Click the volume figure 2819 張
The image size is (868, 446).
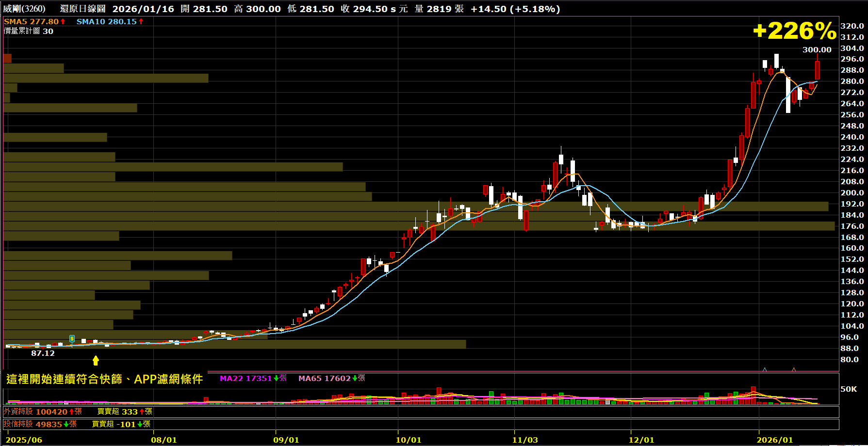tap(445, 9)
